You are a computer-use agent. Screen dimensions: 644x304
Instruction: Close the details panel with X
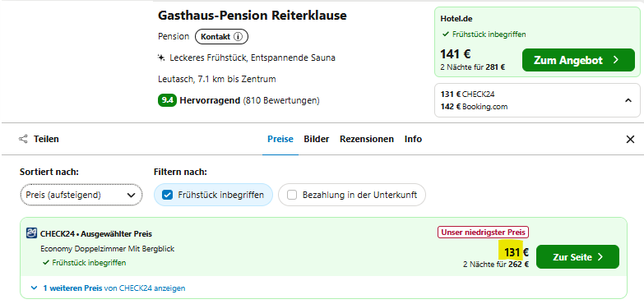tap(630, 139)
